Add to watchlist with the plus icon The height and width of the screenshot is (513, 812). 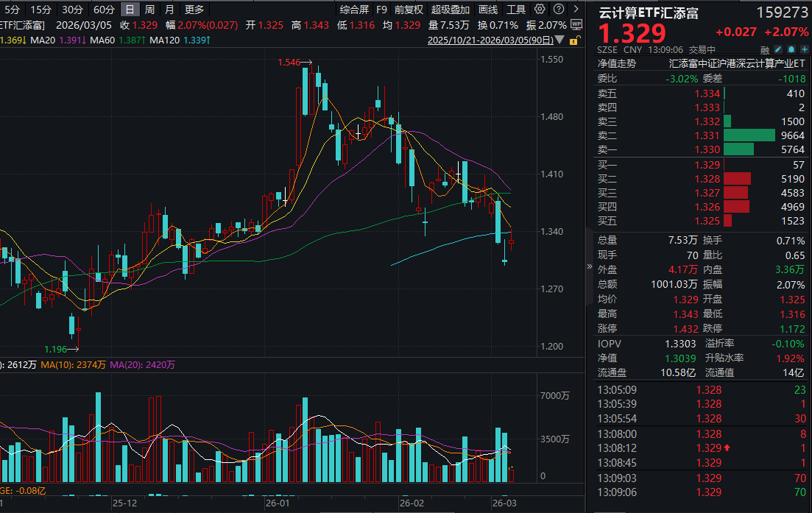(x=804, y=49)
